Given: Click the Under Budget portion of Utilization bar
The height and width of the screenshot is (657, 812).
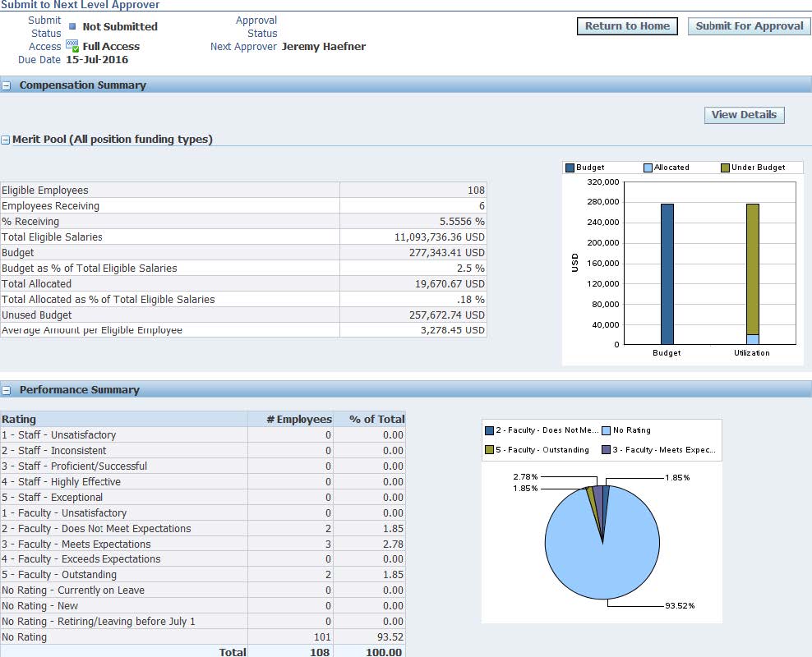Looking at the screenshot, I should [752, 267].
